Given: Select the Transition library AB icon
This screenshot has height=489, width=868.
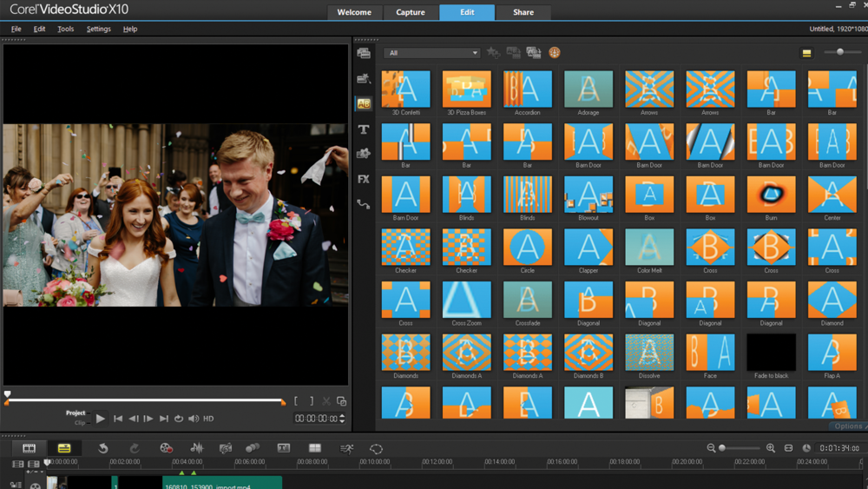Looking at the screenshot, I should point(364,103).
